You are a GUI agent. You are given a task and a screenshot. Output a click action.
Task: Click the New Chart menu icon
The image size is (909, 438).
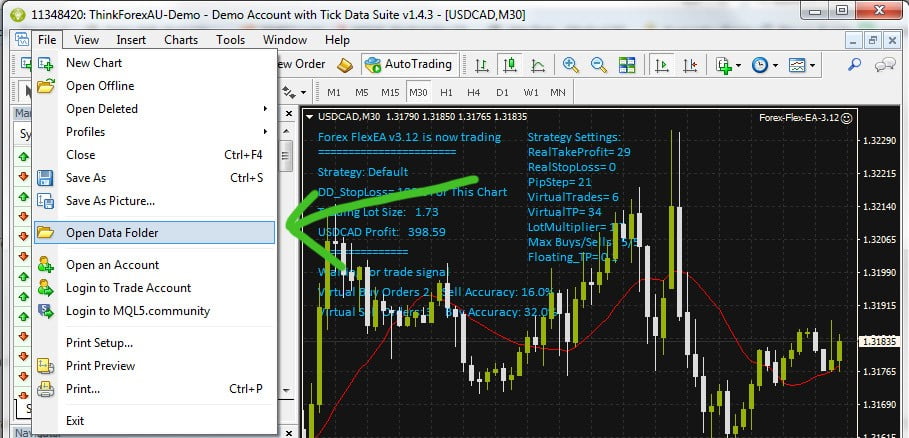[x=45, y=63]
